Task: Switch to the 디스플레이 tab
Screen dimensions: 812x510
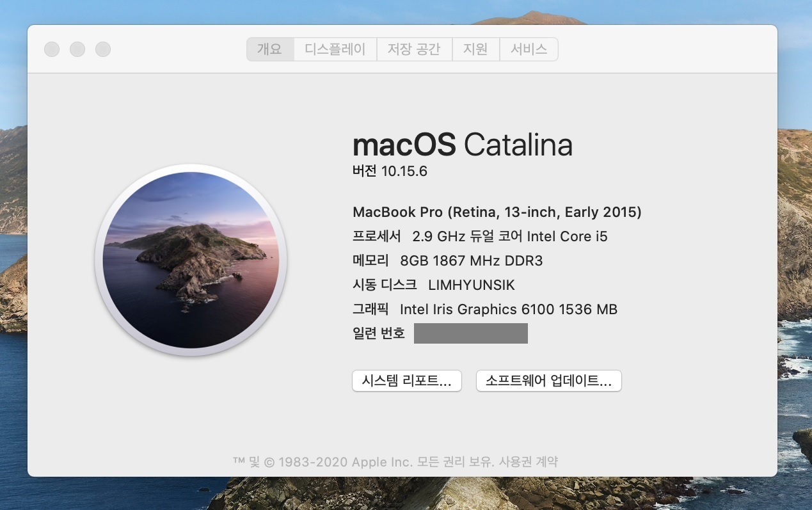Action: tap(335, 49)
